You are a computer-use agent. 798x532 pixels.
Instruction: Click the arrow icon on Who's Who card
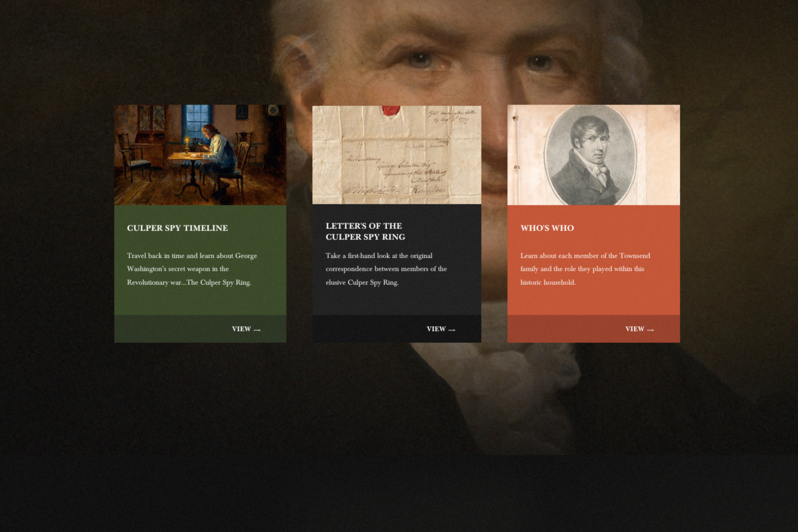[x=650, y=330]
